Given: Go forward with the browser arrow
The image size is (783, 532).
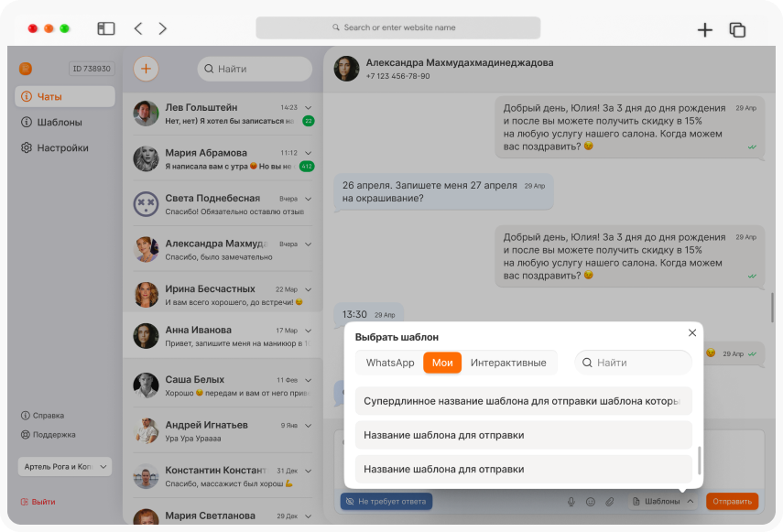Looking at the screenshot, I should [163, 28].
